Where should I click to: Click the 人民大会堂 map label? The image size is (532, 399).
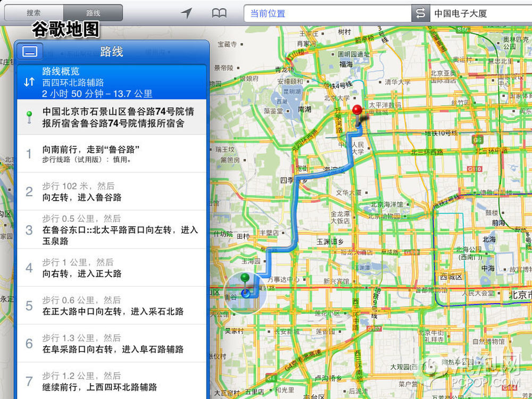(478, 293)
